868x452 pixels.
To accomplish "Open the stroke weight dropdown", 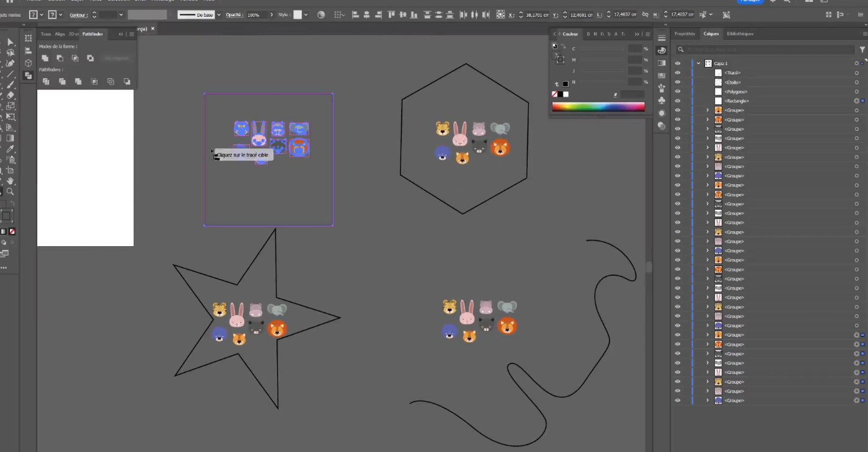I will pos(121,14).
